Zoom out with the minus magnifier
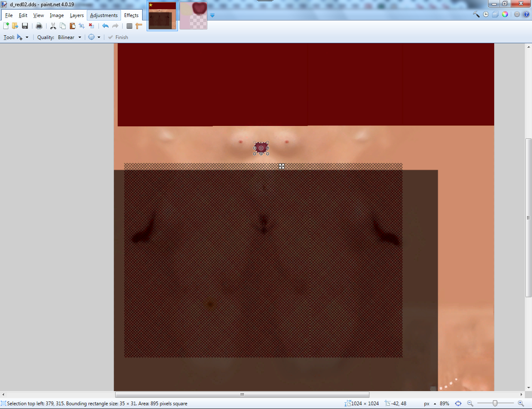532x409 pixels. pyautogui.click(x=470, y=404)
